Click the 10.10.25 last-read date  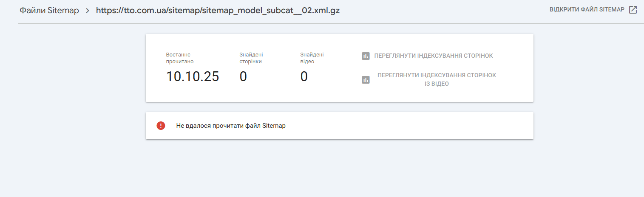click(x=193, y=76)
